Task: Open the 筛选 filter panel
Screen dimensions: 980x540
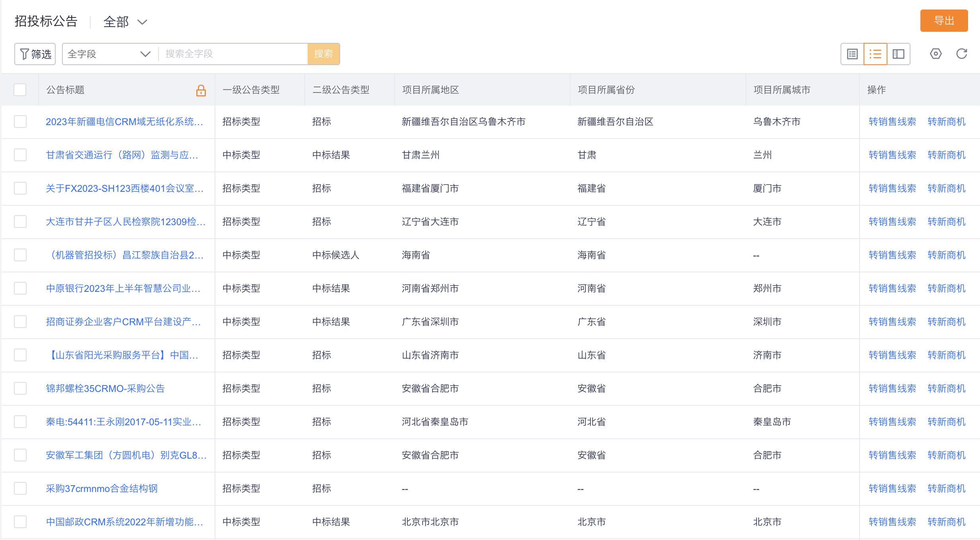Action: tap(35, 54)
